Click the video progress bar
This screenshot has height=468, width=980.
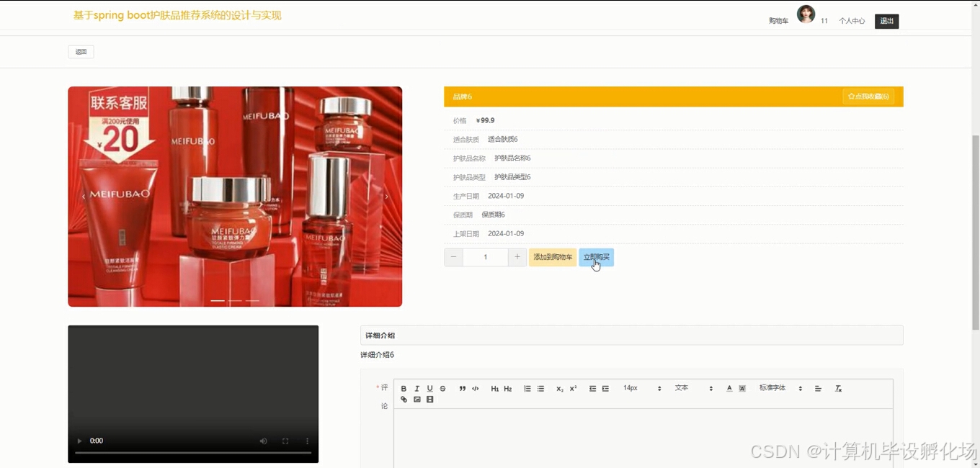point(193,453)
